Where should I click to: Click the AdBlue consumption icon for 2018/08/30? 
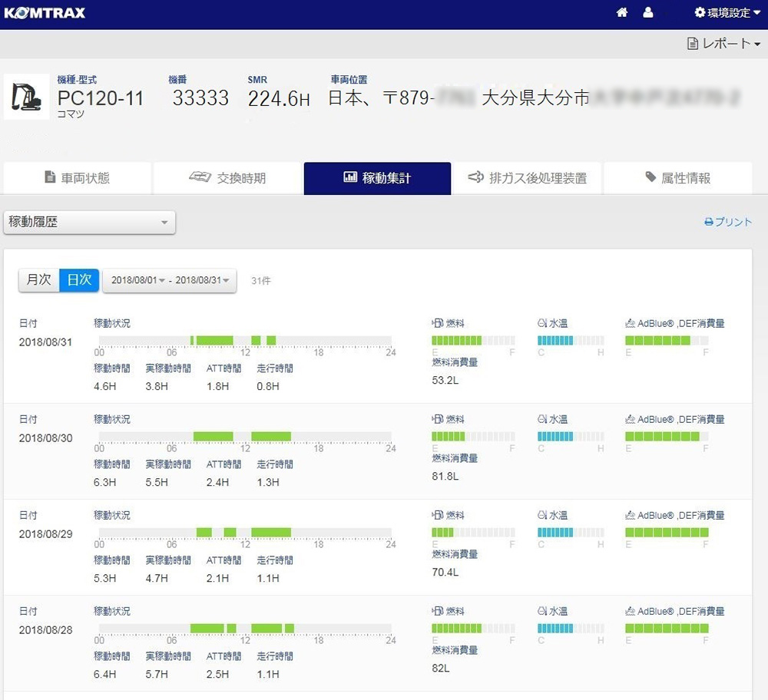click(x=631, y=420)
